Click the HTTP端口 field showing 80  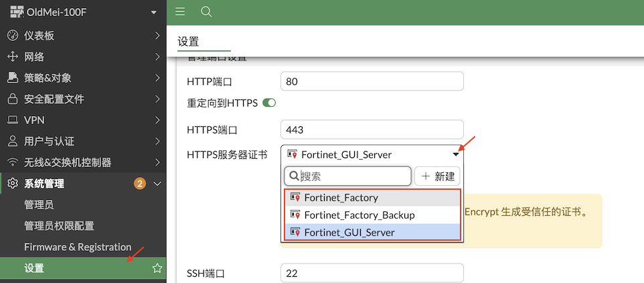tap(372, 81)
